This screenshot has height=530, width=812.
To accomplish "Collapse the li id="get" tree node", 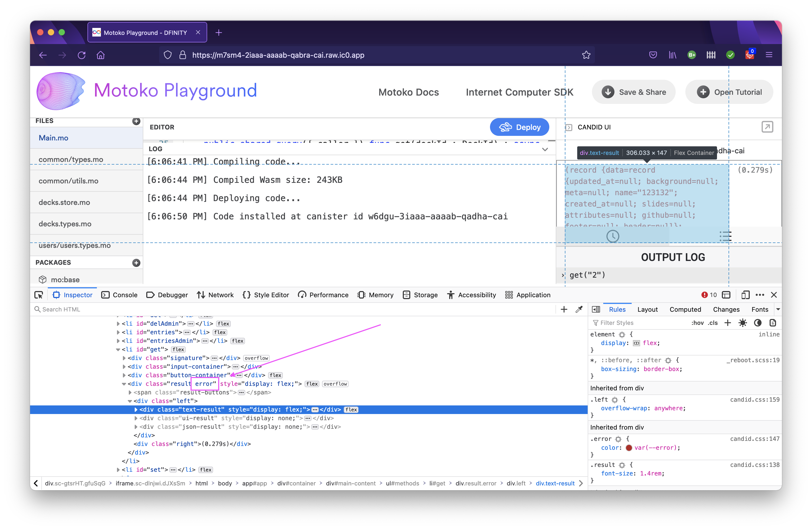I will [118, 350].
